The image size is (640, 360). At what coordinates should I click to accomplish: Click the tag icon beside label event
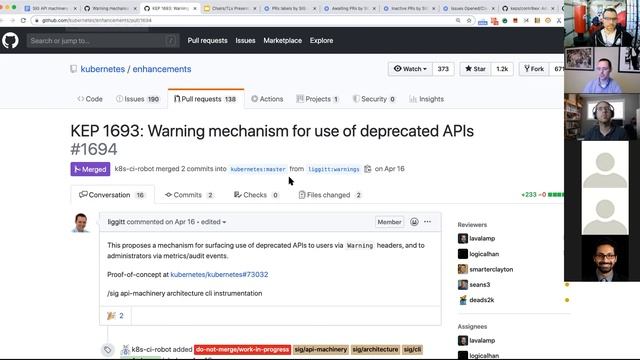(x=107, y=350)
